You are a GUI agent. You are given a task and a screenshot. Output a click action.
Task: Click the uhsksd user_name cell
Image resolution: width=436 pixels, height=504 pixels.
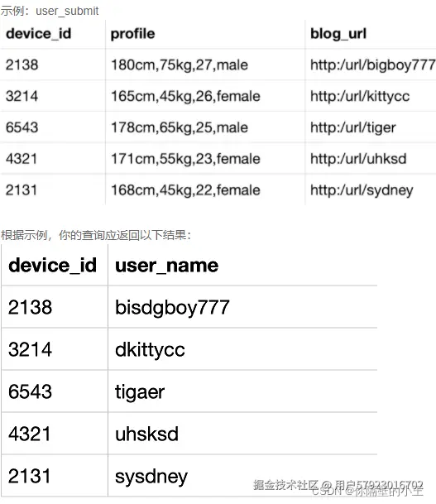[146, 434]
